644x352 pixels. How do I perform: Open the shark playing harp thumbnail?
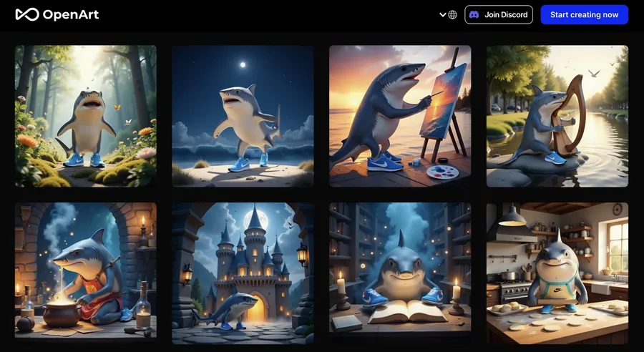[x=557, y=116]
